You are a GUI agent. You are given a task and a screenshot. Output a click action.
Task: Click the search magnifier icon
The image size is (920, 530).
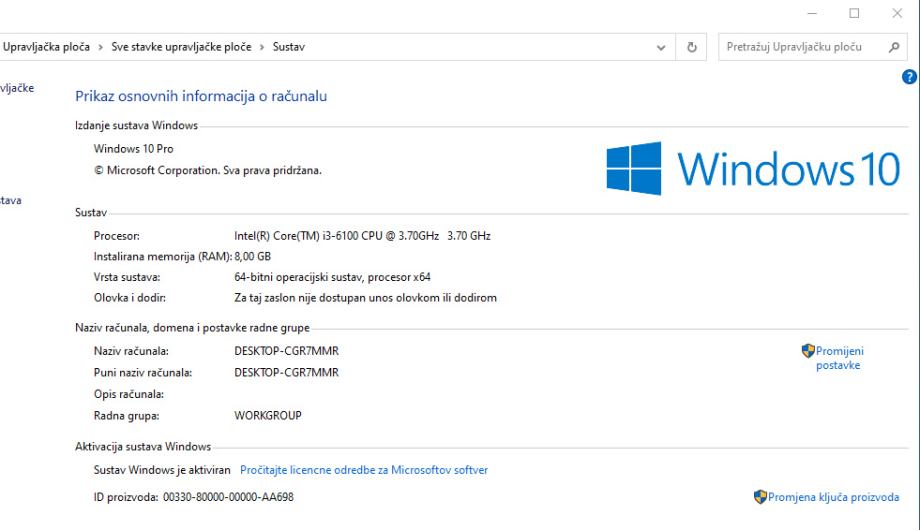[894, 47]
